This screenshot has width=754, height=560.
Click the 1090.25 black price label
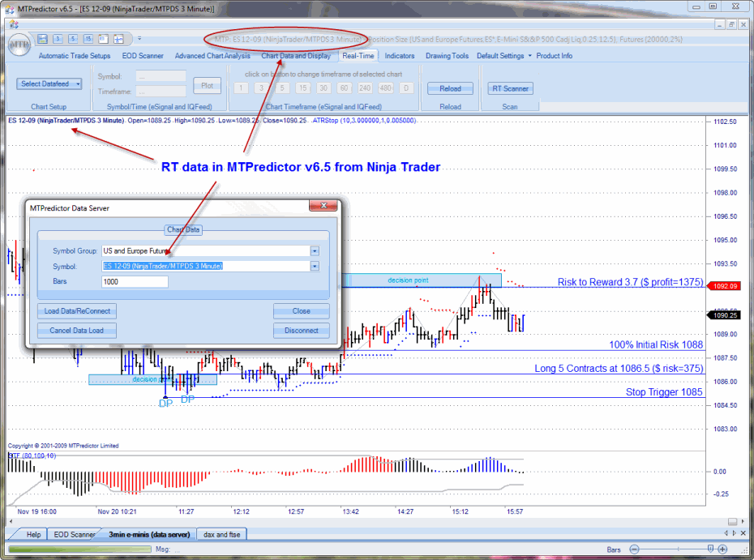pos(724,315)
